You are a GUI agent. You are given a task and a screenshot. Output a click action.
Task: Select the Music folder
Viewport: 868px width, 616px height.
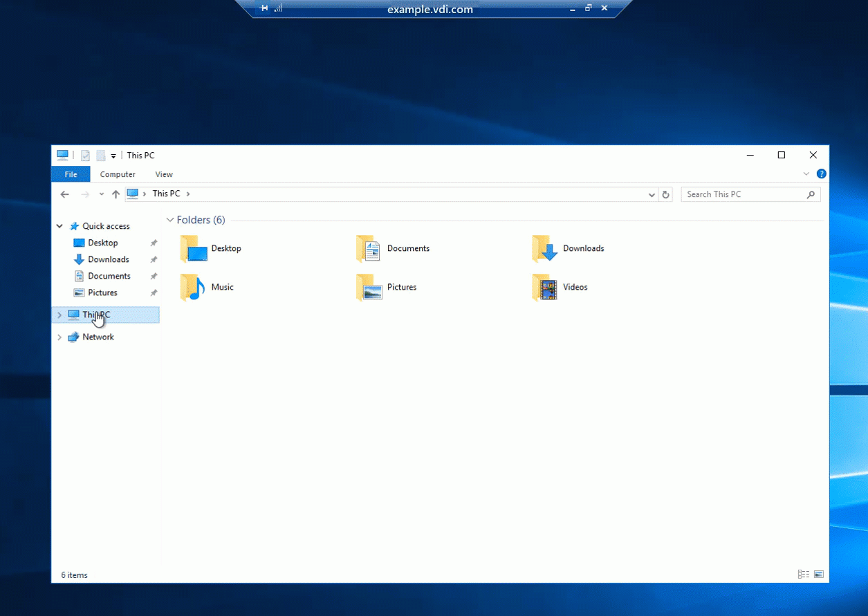click(x=207, y=288)
